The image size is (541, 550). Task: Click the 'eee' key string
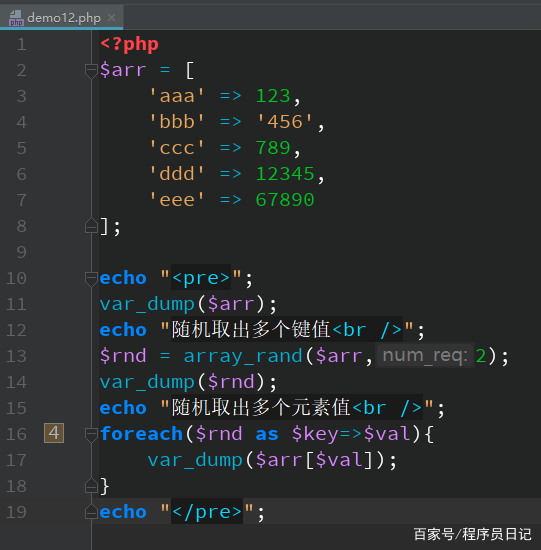tap(177, 200)
